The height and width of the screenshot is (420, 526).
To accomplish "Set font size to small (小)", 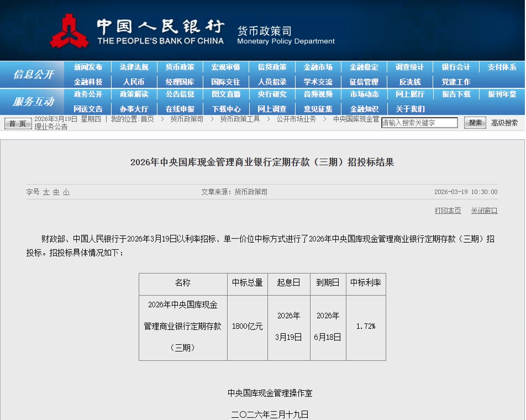I will pyautogui.click(x=66, y=192).
